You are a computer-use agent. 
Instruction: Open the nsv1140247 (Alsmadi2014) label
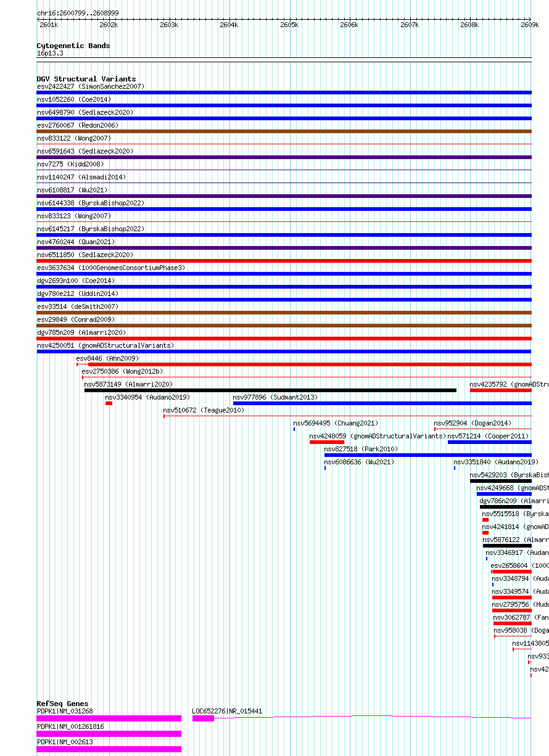[81, 177]
